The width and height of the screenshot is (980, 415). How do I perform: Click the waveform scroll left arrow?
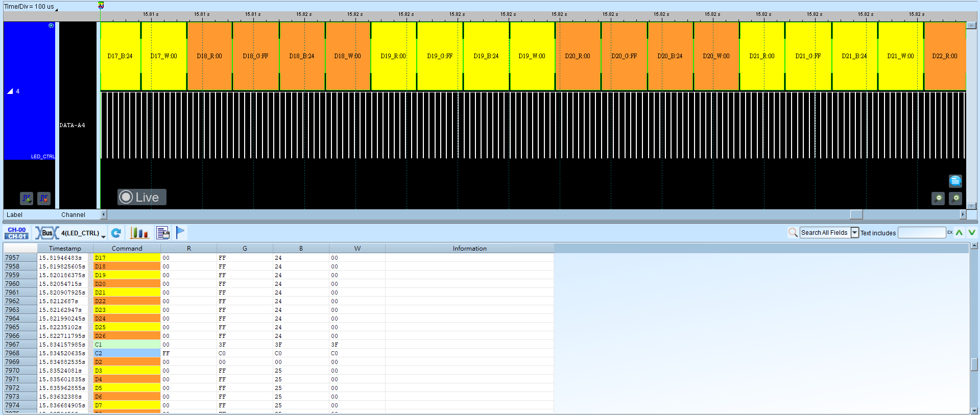click(104, 215)
